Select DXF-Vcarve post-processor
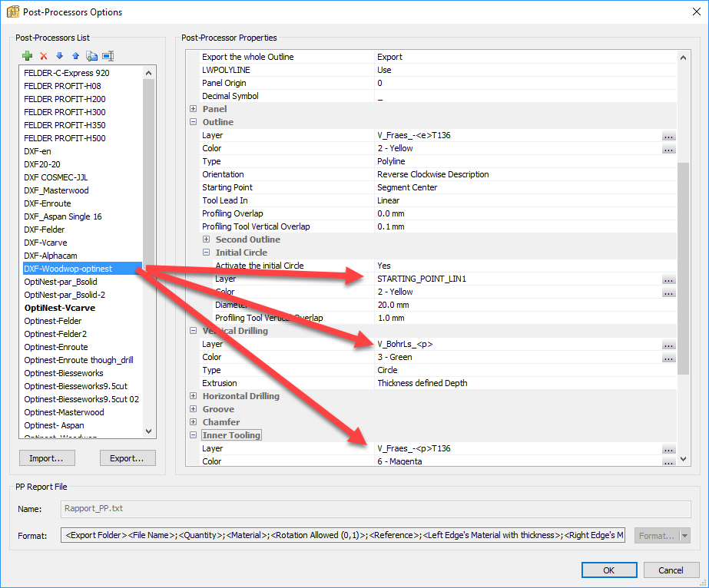Image resolution: width=709 pixels, height=588 pixels. [45, 243]
